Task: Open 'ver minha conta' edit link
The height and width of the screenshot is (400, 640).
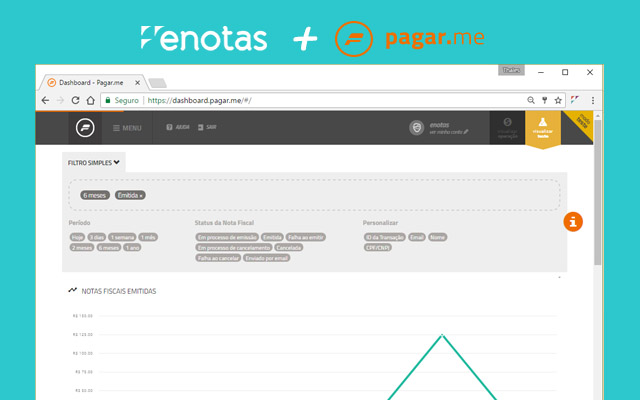Action: (449, 132)
